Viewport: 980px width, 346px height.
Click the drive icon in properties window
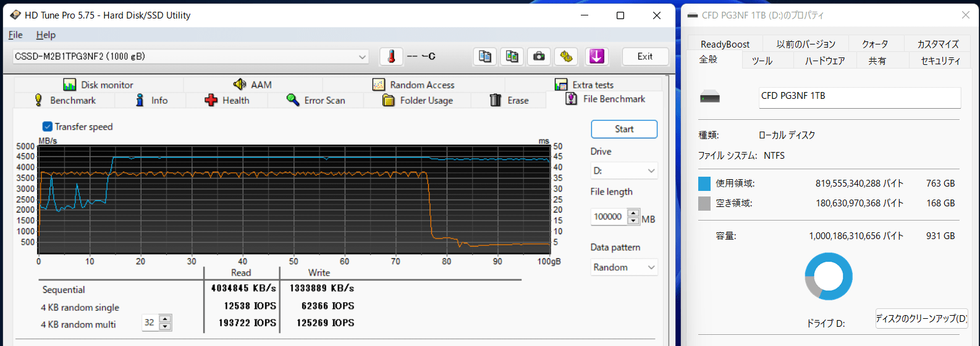pos(710,98)
